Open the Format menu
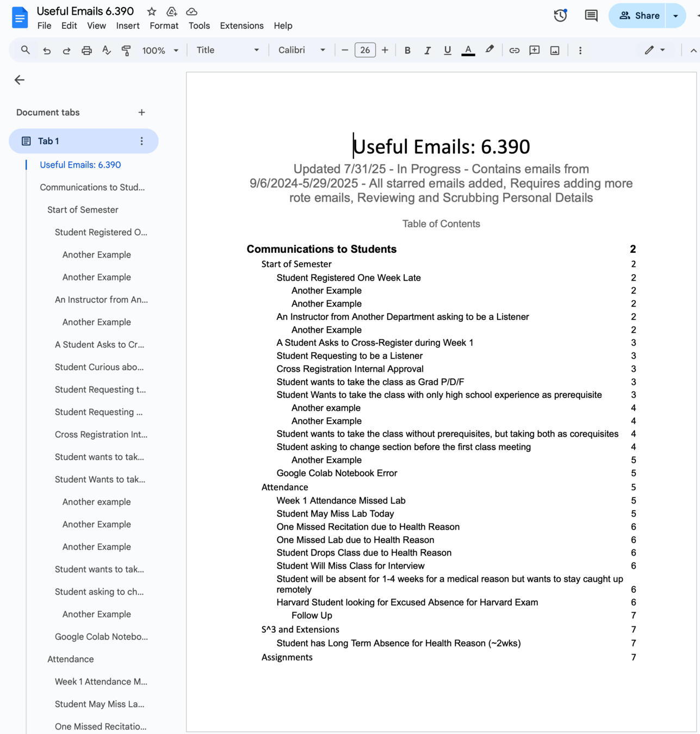700x734 pixels. [164, 26]
